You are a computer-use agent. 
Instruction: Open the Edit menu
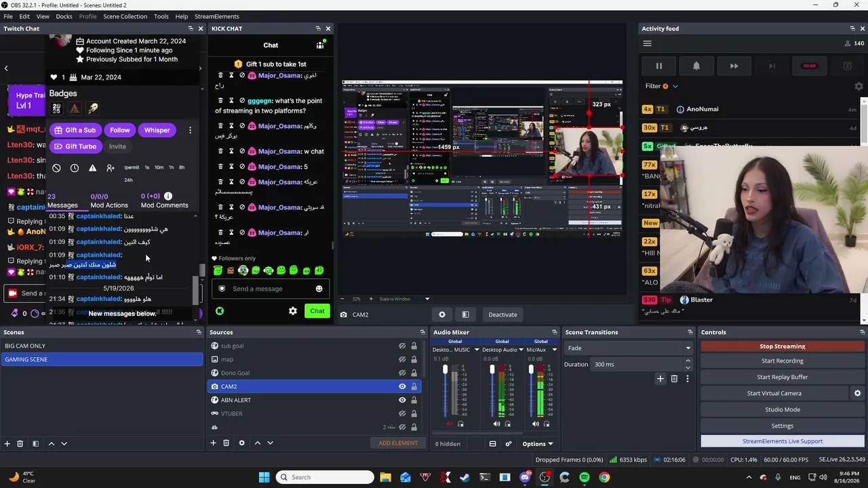pos(24,16)
